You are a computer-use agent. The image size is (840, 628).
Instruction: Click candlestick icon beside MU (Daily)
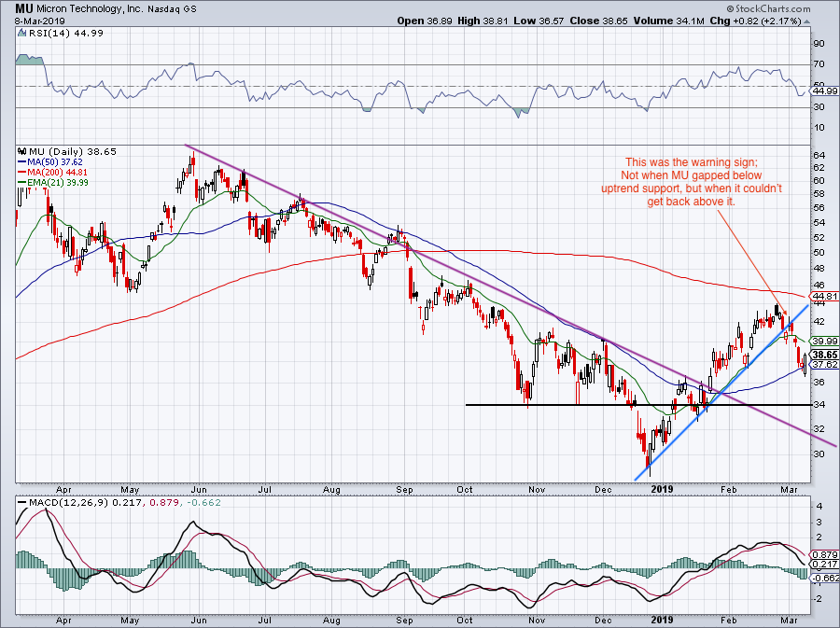pos(22,151)
